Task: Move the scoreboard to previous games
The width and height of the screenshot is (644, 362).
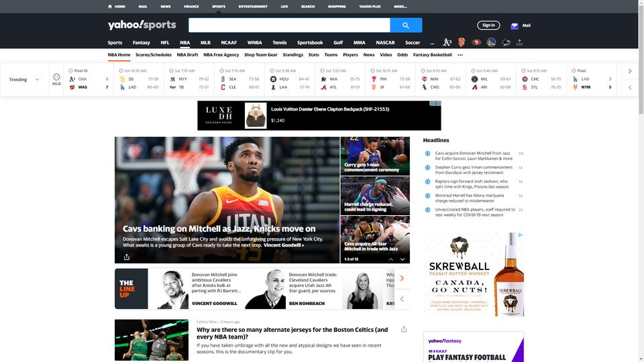Action: point(630,87)
